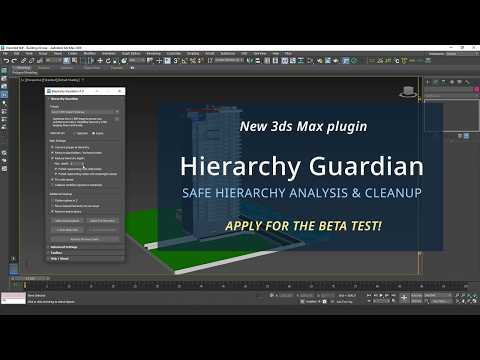Open the Curve Editor from toolbar

(x=293, y=61)
